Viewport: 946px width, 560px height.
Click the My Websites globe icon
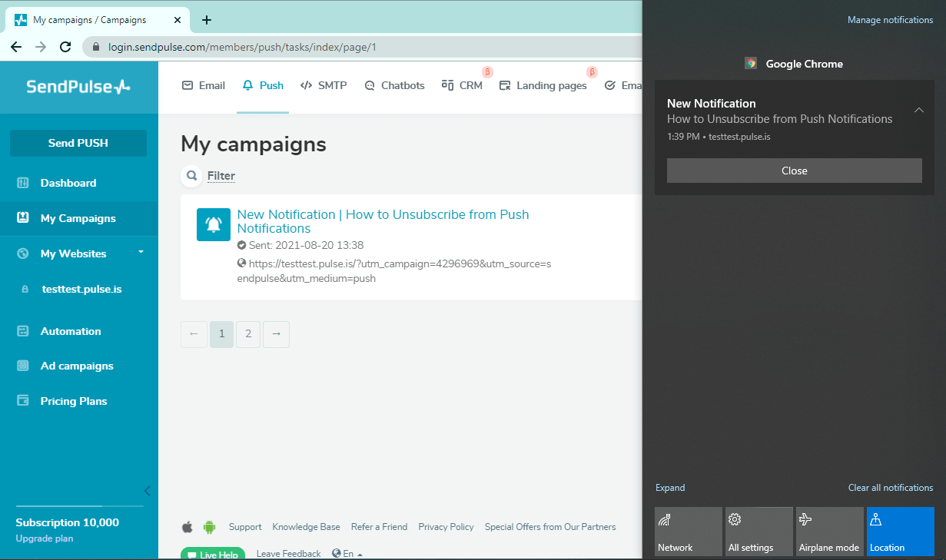coord(23,253)
